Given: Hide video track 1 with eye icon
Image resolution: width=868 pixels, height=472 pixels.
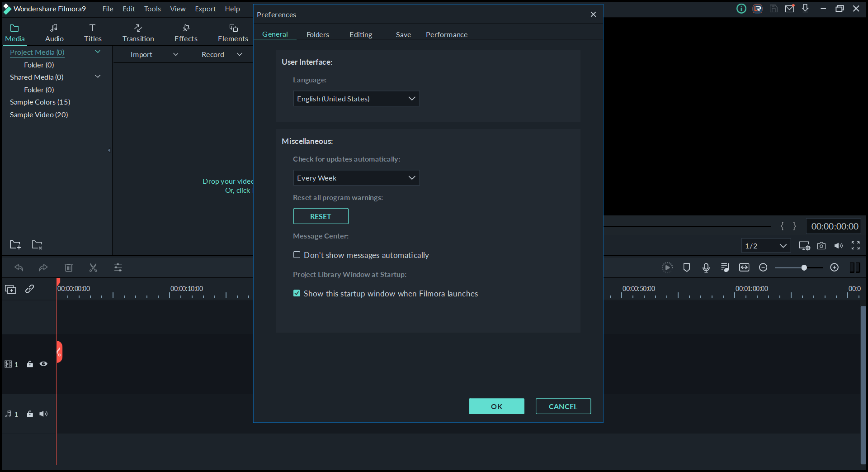Looking at the screenshot, I should point(43,364).
